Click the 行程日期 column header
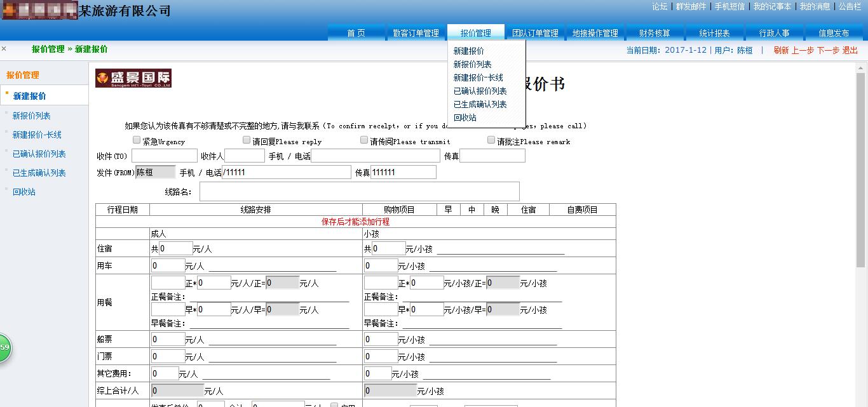 click(x=123, y=210)
